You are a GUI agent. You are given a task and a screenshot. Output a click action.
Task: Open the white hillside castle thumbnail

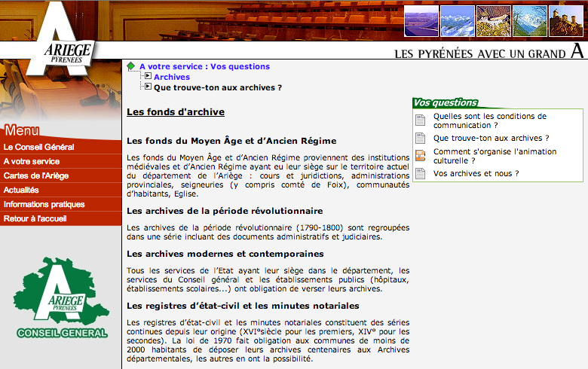pos(494,21)
